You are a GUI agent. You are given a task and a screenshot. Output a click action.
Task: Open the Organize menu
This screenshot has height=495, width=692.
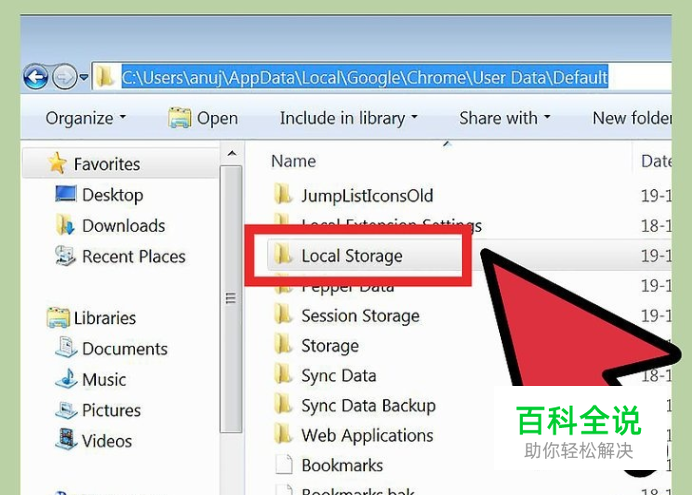(86, 118)
